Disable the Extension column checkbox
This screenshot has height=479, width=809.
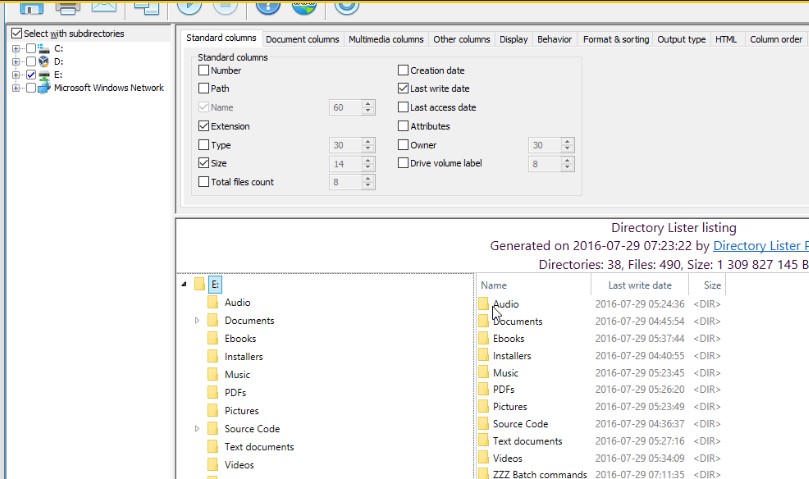click(x=203, y=126)
